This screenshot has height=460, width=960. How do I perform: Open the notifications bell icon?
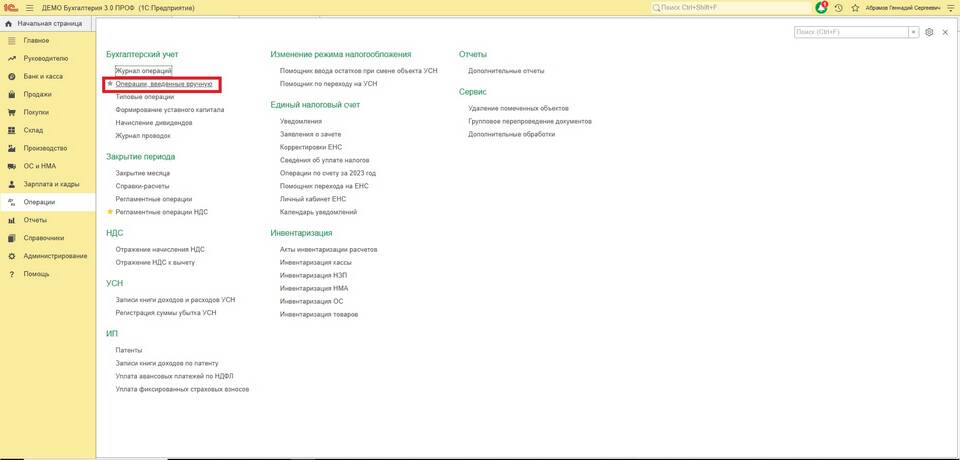(x=821, y=7)
